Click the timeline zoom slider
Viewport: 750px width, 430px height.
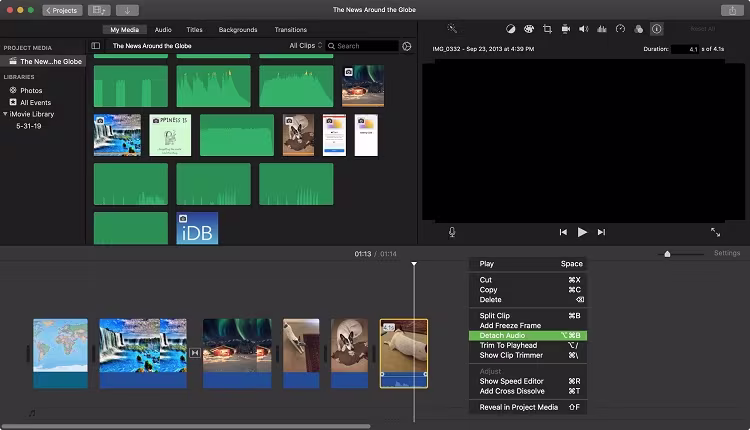[668, 254]
